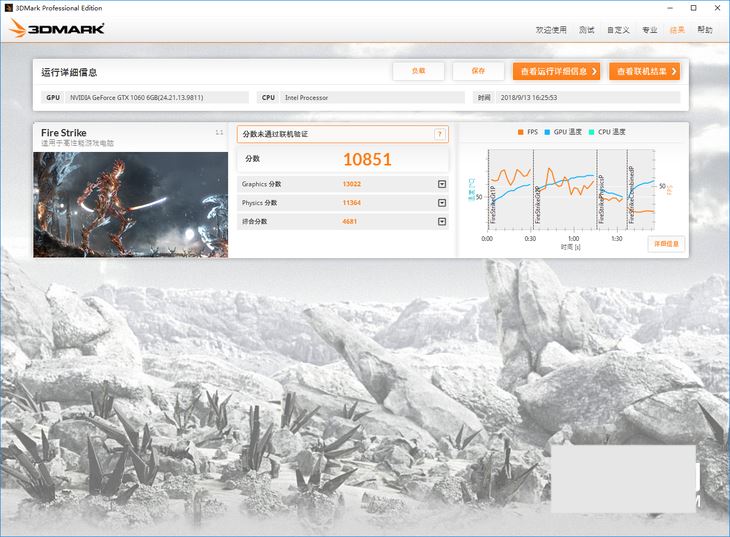Click 查看运行详细信息 orange button
The width and height of the screenshot is (730, 537).
click(556, 71)
